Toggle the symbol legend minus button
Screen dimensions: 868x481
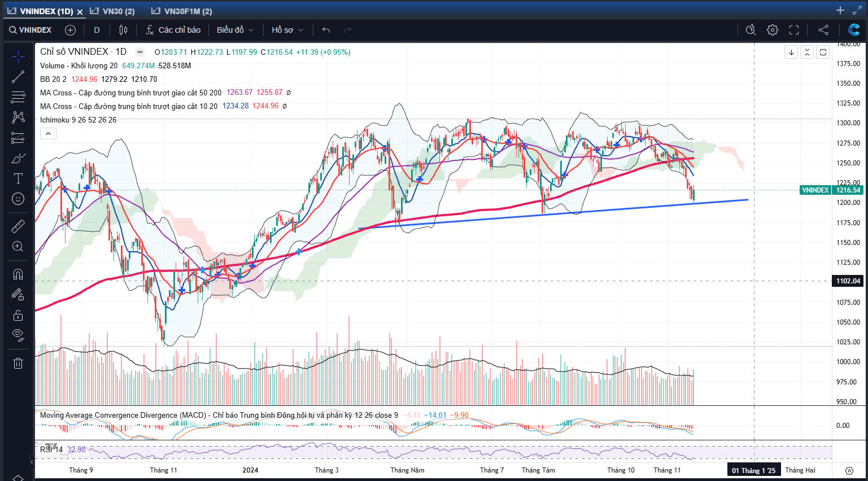click(140, 52)
